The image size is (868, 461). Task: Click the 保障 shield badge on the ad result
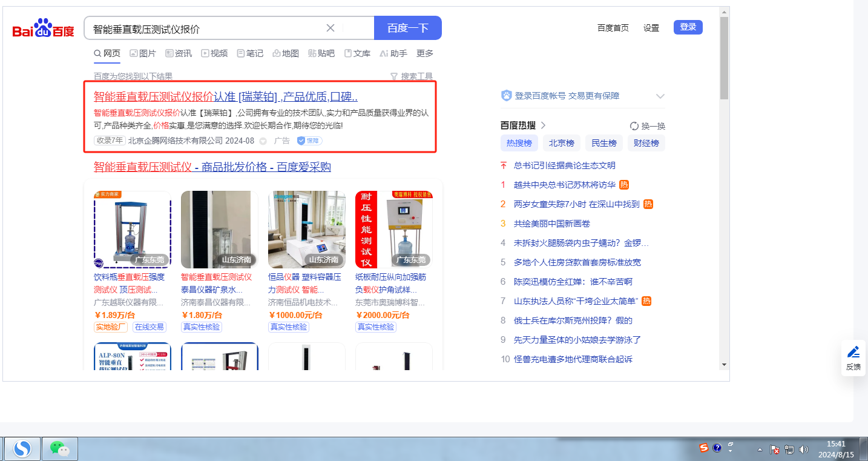point(309,141)
